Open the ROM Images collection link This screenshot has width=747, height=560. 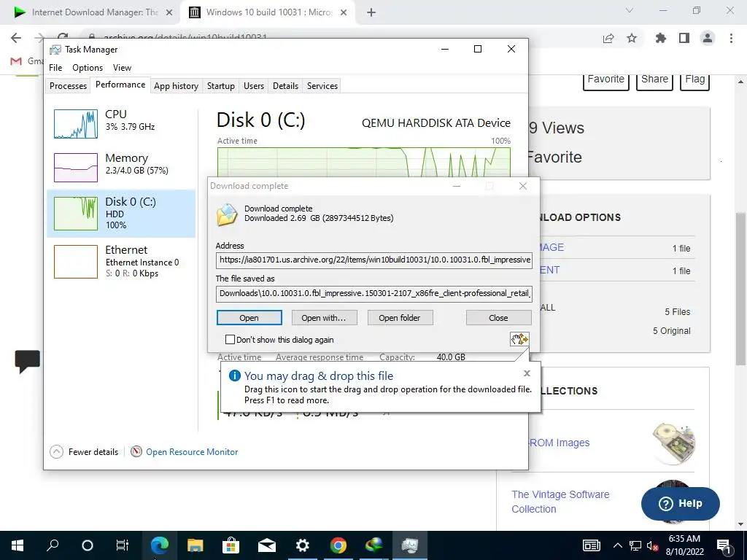[560, 443]
